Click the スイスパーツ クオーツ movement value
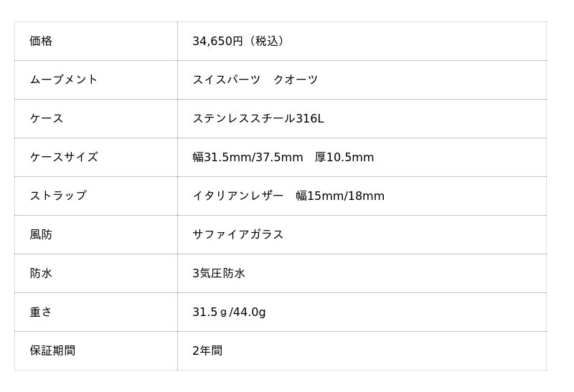 point(255,80)
